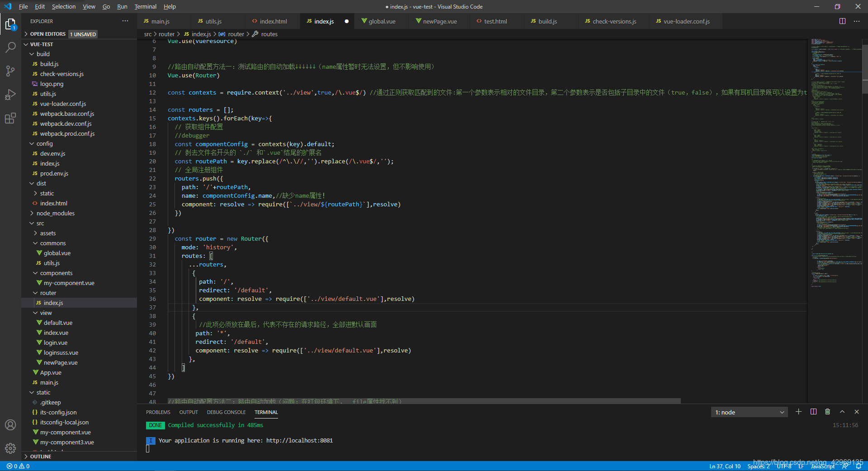Switch to the main.js editor tab

tap(160, 21)
